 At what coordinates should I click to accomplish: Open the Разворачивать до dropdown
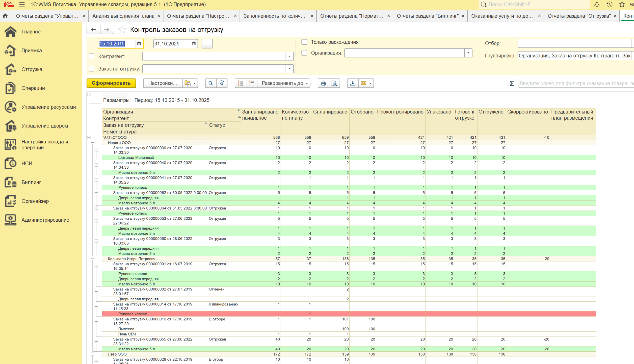[x=284, y=83]
